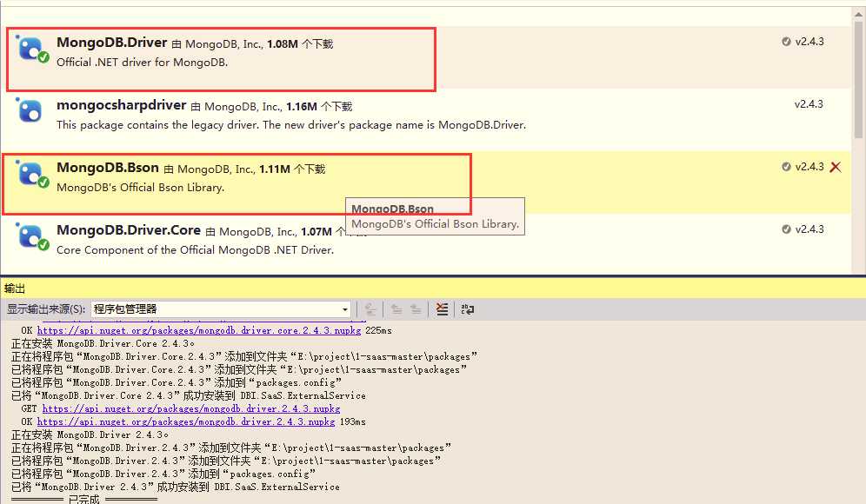Select the MongoDB.Bson package title
866x504 pixels.
[108, 167]
